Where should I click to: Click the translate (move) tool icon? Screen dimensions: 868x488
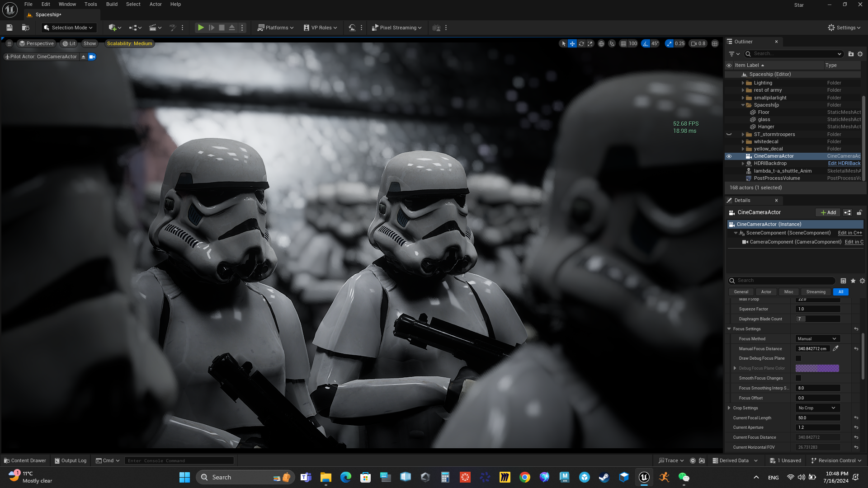click(x=572, y=44)
